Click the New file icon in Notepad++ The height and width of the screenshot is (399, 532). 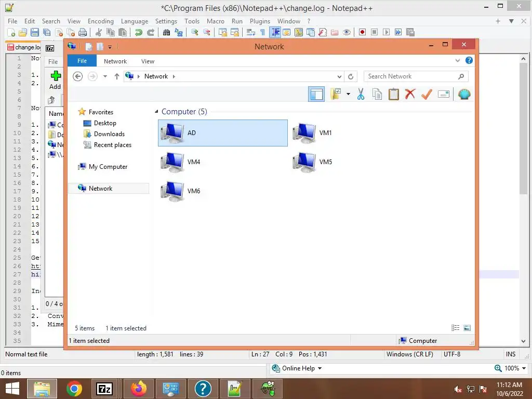coord(11,32)
